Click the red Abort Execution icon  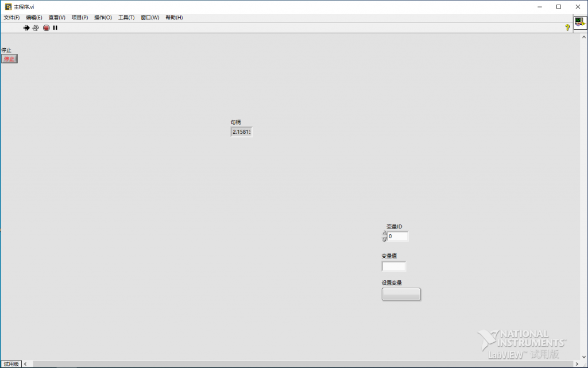46,28
